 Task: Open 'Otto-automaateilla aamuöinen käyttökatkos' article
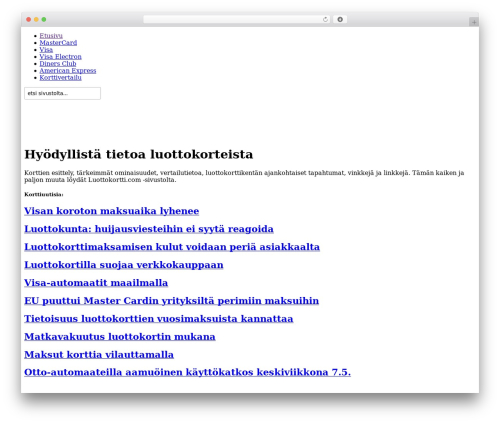pyautogui.click(x=187, y=372)
